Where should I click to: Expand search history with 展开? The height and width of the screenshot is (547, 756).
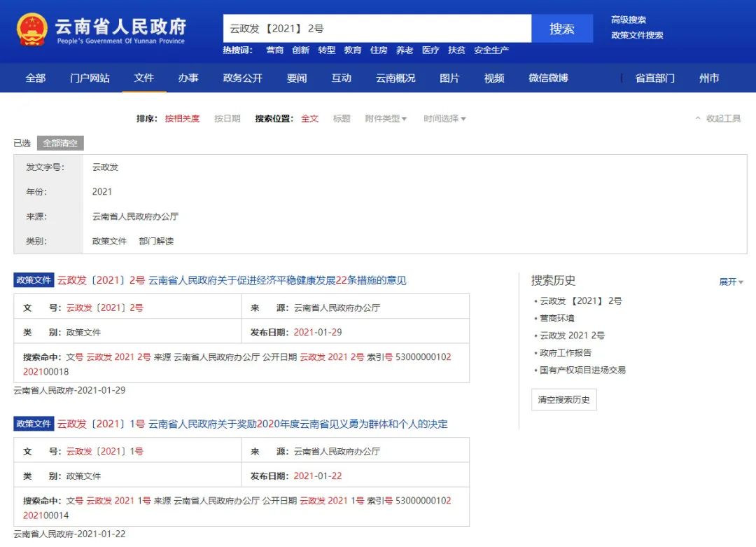731,282
